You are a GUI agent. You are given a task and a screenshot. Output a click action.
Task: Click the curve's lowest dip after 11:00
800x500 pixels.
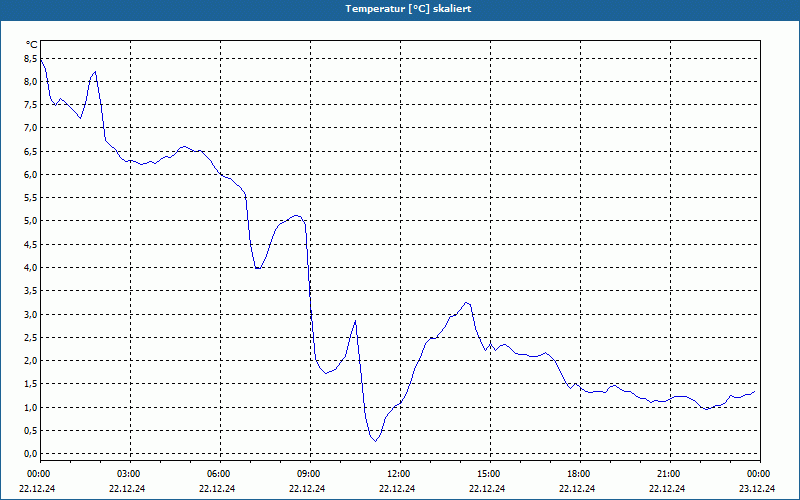tap(376, 441)
